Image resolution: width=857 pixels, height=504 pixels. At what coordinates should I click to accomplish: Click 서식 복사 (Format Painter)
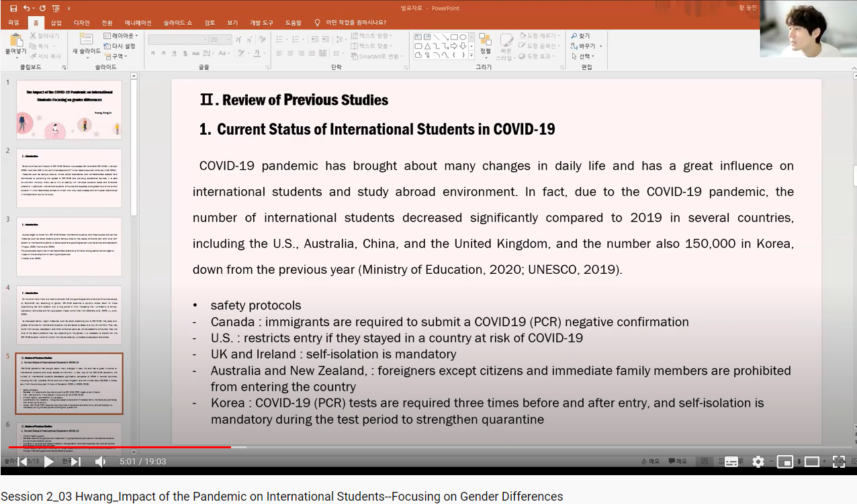point(45,56)
